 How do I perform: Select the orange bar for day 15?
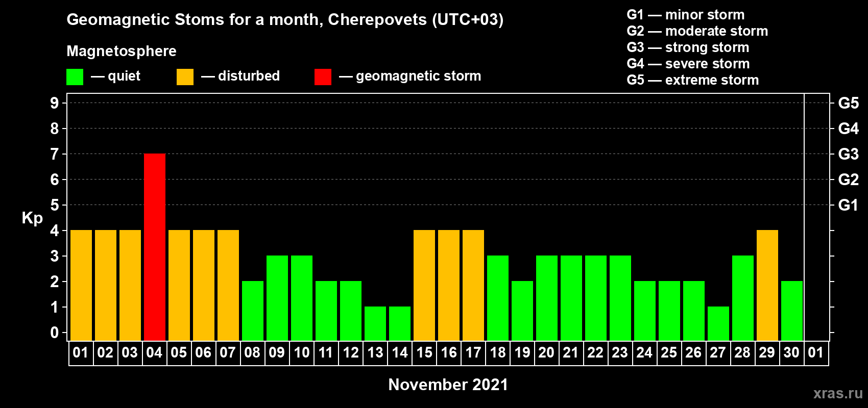click(424, 286)
